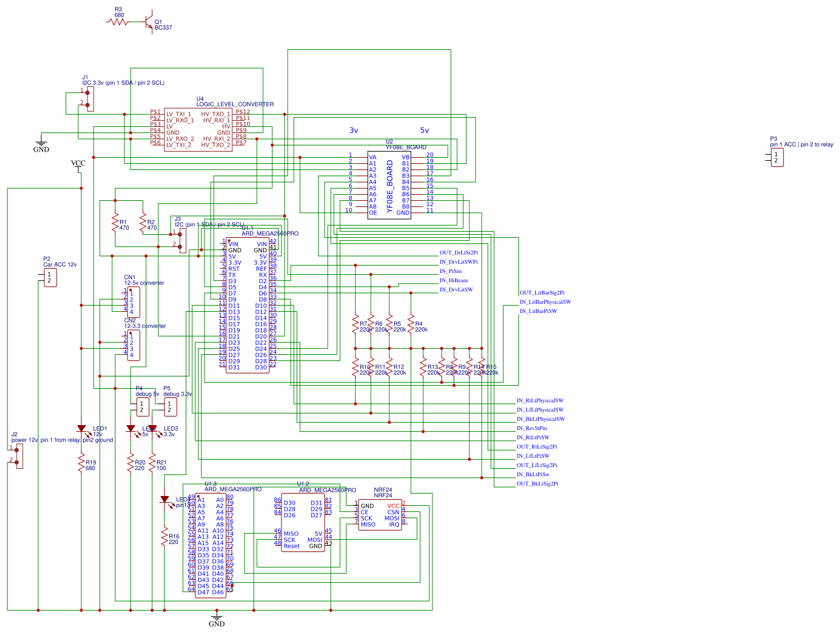The image size is (840, 634).
Task: Select the GND ground symbol at bottom center
Action: pos(217,616)
